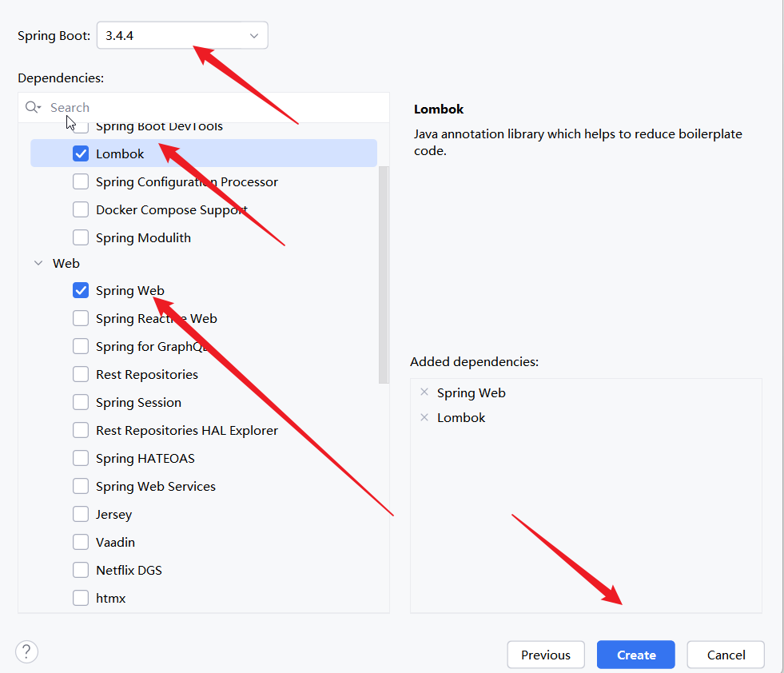Remove Lombok from added dependencies
The image size is (784, 673).
pyautogui.click(x=424, y=417)
